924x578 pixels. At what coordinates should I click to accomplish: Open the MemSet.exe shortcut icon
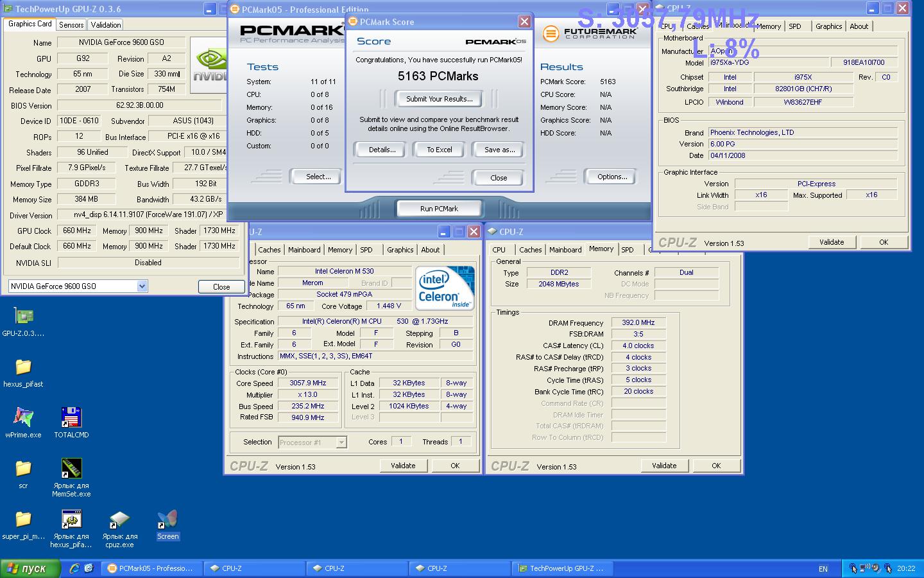pyautogui.click(x=71, y=468)
